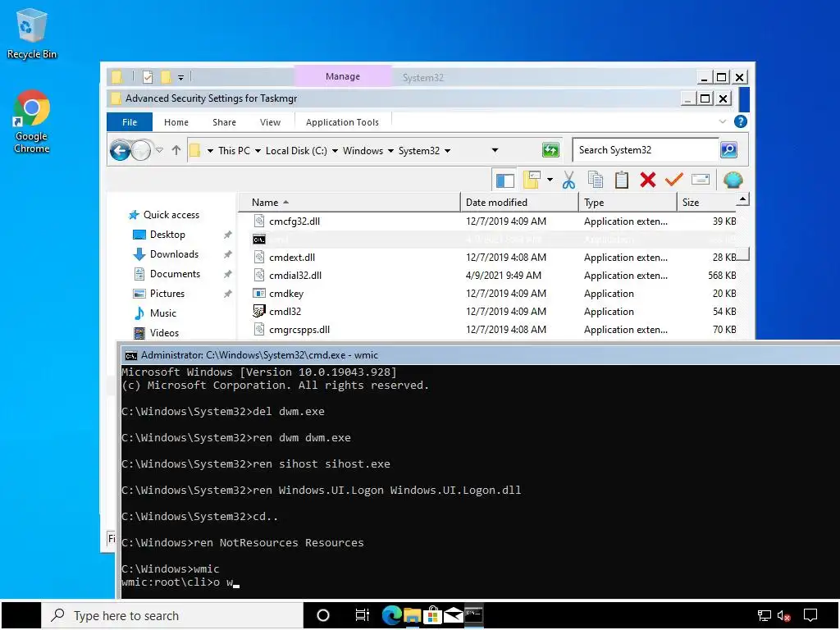Launch Google Chrome from the desktop
840x630 pixels.
[31, 122]
